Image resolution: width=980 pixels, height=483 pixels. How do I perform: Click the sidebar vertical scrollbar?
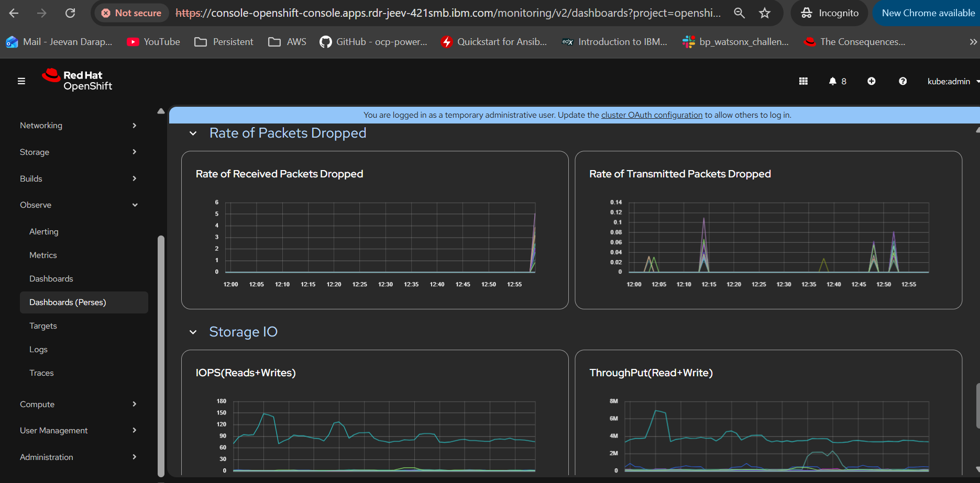pyautogui.click(x=161, y=356)
